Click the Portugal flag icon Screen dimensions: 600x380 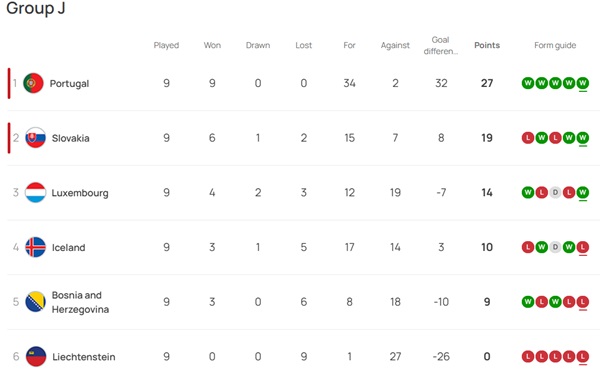point(33,83)
